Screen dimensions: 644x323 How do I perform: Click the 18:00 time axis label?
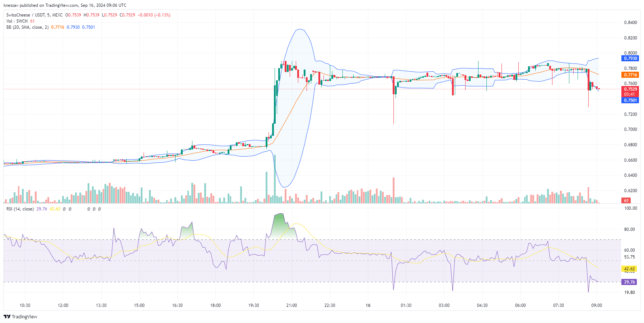tap(215, 305)
